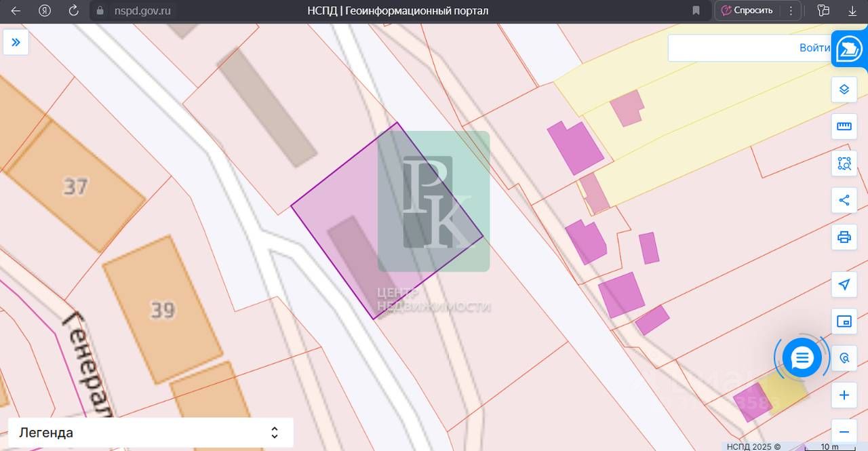Toggle the overview mini-map
The height and width of the screenshot is (451, 868).
pos(844,321)
